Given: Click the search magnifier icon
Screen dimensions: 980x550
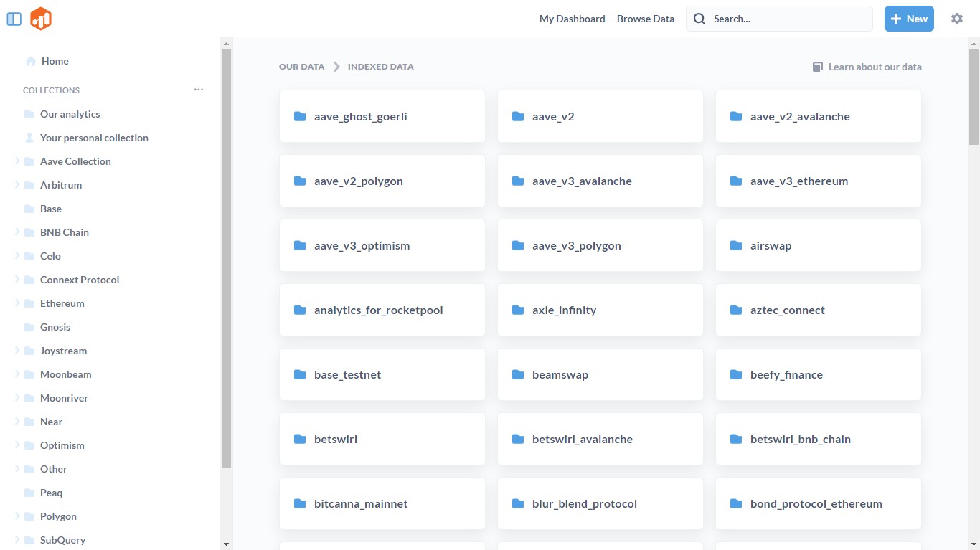Looking at the screenshot, I should tap(699, 19).
